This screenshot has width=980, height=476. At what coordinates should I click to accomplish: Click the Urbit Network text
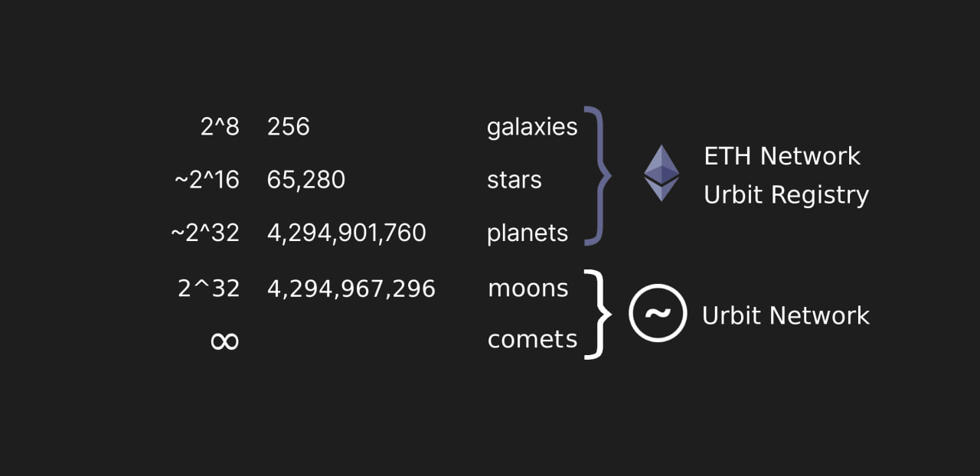tap(786, 315)
